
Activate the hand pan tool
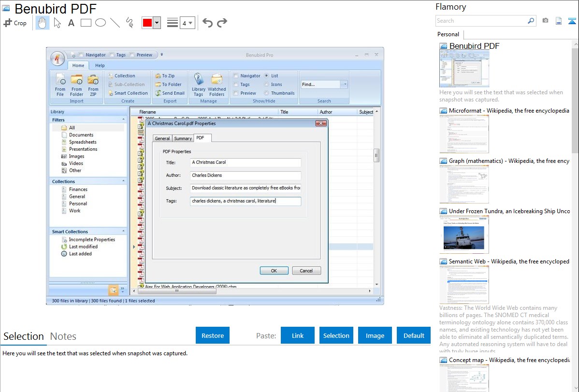(43, 23)
